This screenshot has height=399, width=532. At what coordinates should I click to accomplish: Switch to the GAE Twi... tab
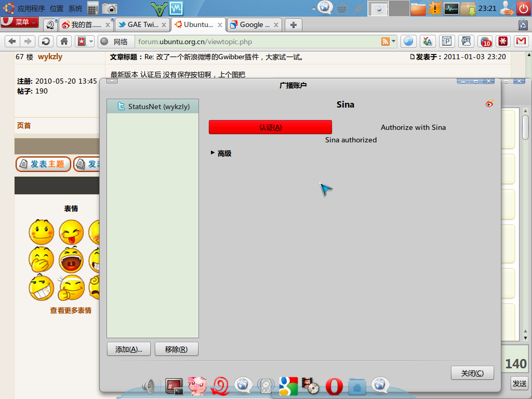pos(142,25)
